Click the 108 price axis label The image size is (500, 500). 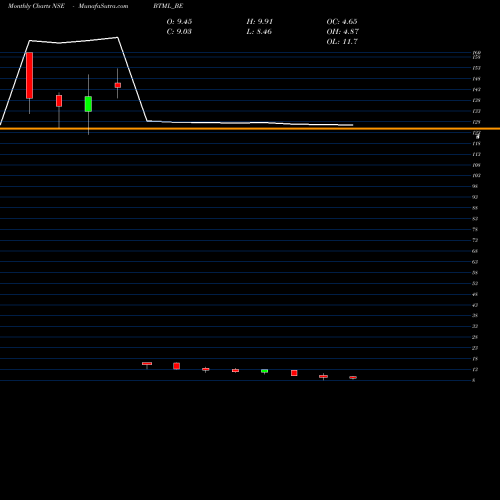pyautogui.click(x=476, y=165)
